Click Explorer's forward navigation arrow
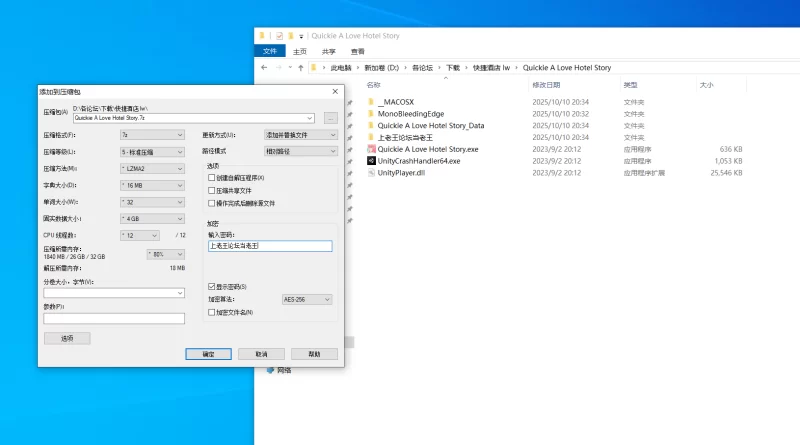 click(x=279, y=67)
